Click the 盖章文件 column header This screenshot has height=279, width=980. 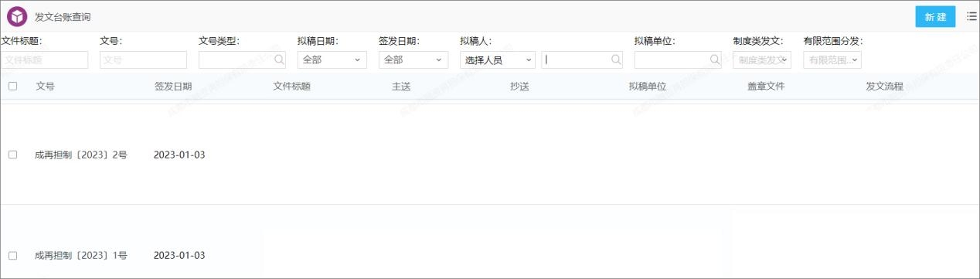766,87
